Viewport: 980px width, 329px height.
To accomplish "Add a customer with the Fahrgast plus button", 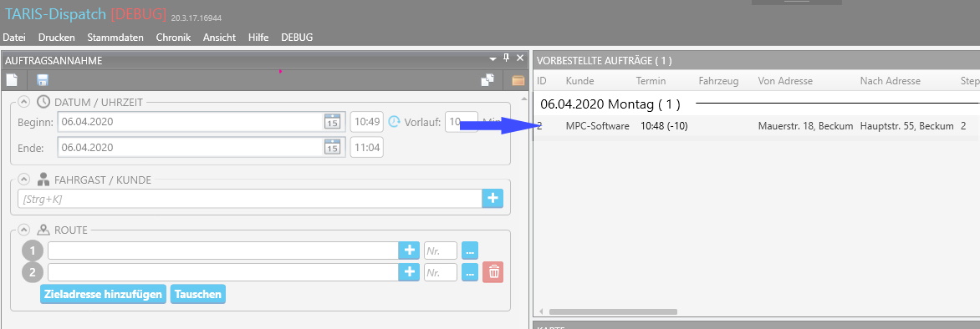I will (493, 199).
